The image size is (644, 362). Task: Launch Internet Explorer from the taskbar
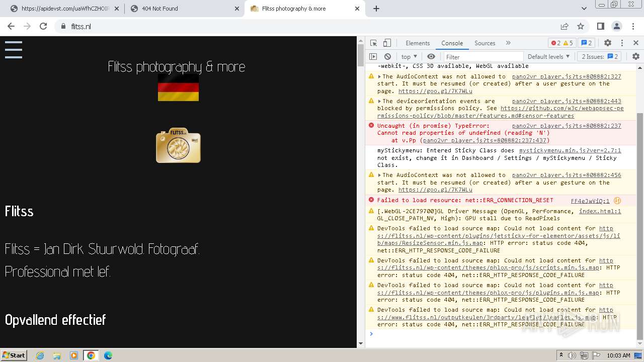pyautogui.click(x=40, y=355)
